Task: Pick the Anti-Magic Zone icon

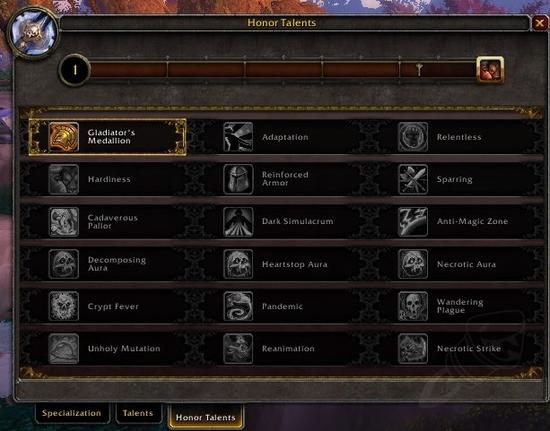Action: click(x=413, y=222)
